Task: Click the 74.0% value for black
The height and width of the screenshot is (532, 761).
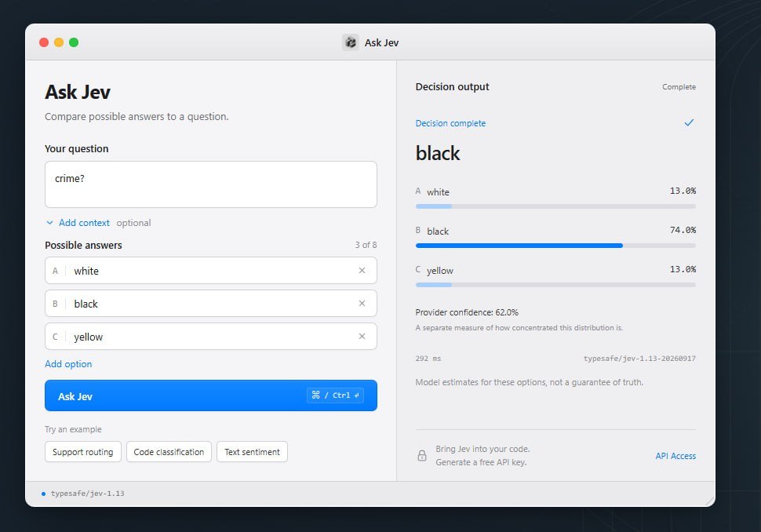Action: click(683, 230)
